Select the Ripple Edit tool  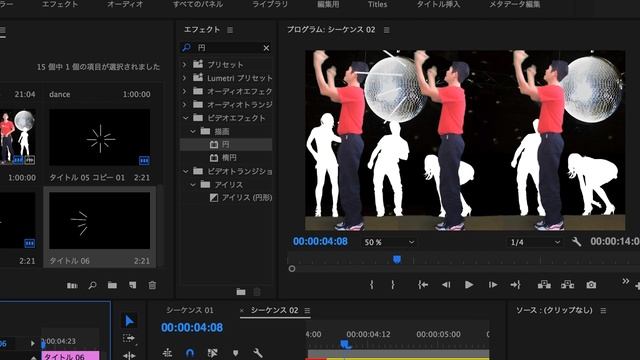point(129,356)
